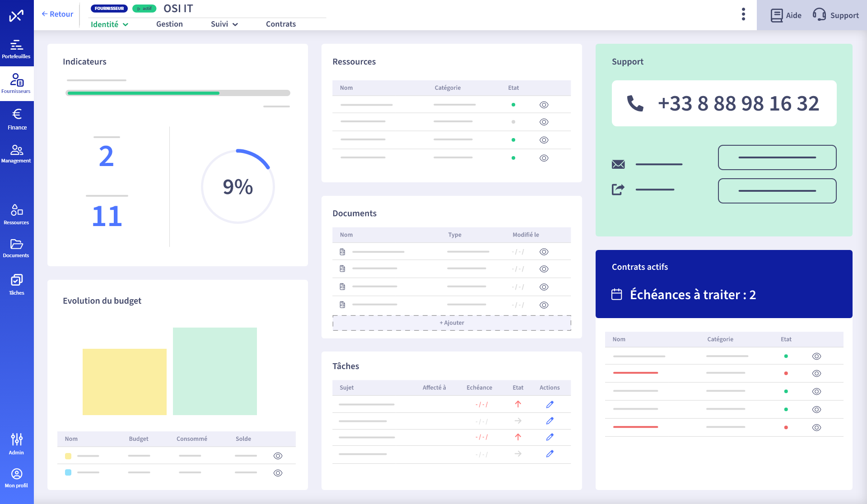Open Tâches in the sidebar
This screenshot has width=867, height=504.
pos(17,284)
